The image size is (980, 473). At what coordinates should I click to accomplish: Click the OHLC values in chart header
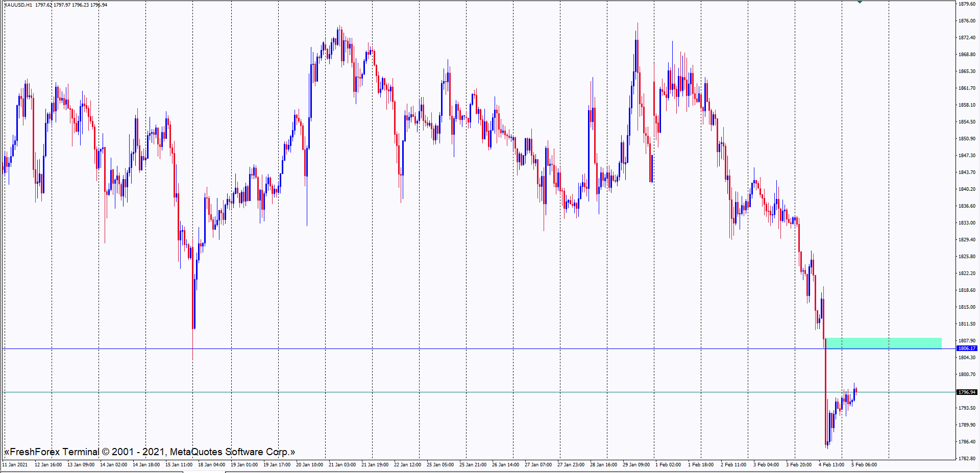tap(71, 5)
